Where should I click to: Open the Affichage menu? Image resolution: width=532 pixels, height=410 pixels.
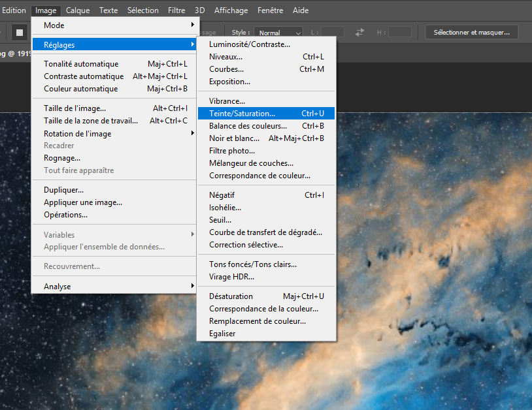231,10
